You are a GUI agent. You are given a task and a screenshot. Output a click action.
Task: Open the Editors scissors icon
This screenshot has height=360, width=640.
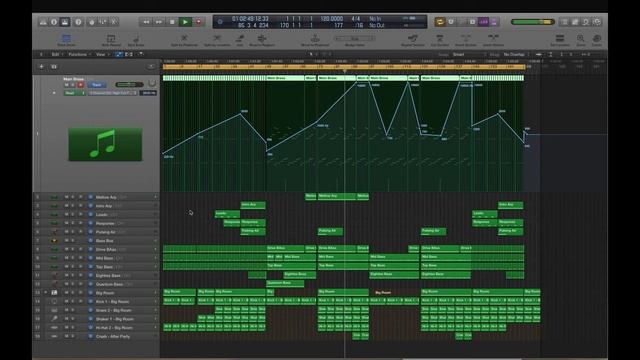(x=114, y=22)
